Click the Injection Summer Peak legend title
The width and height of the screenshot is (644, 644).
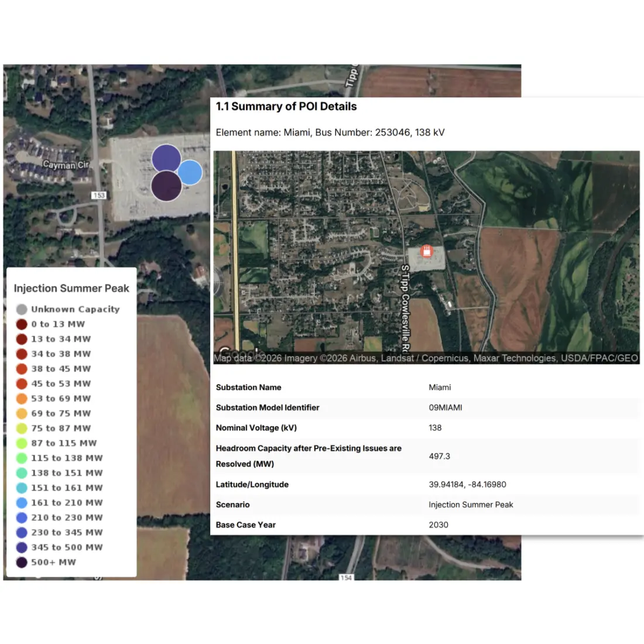[x=71, y=288]
